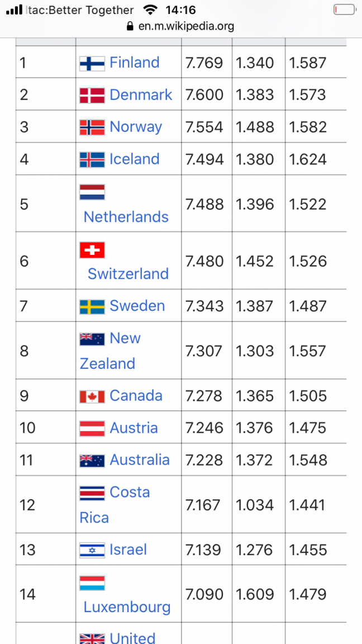Open the Australia link
Screen dimensions: 362x644
point(140,460)
